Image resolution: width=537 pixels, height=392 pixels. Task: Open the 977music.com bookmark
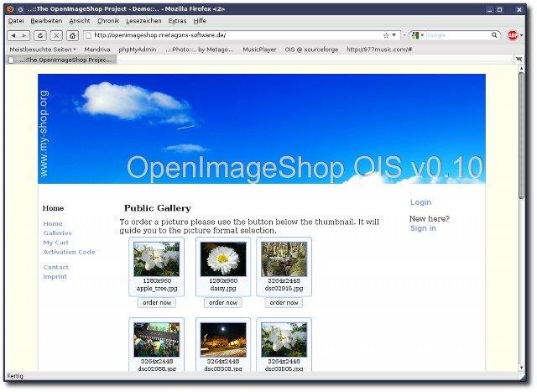[379, 50]
